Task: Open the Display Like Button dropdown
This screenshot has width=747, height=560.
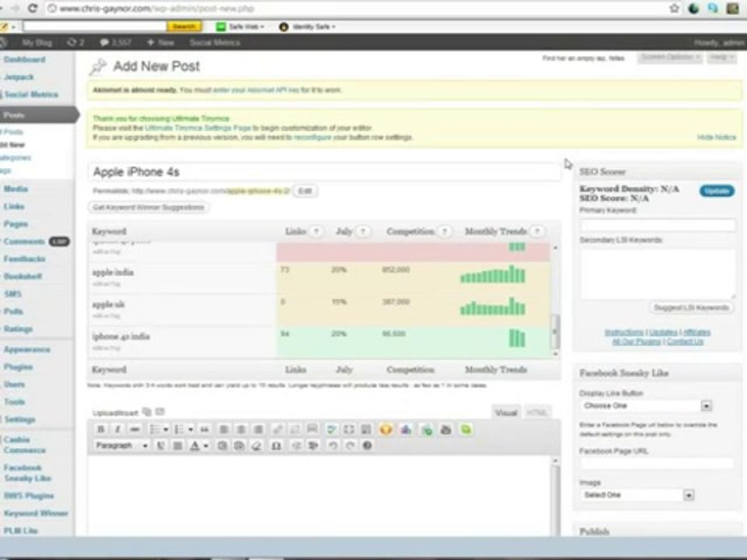Action: click(x=646, y=406)
